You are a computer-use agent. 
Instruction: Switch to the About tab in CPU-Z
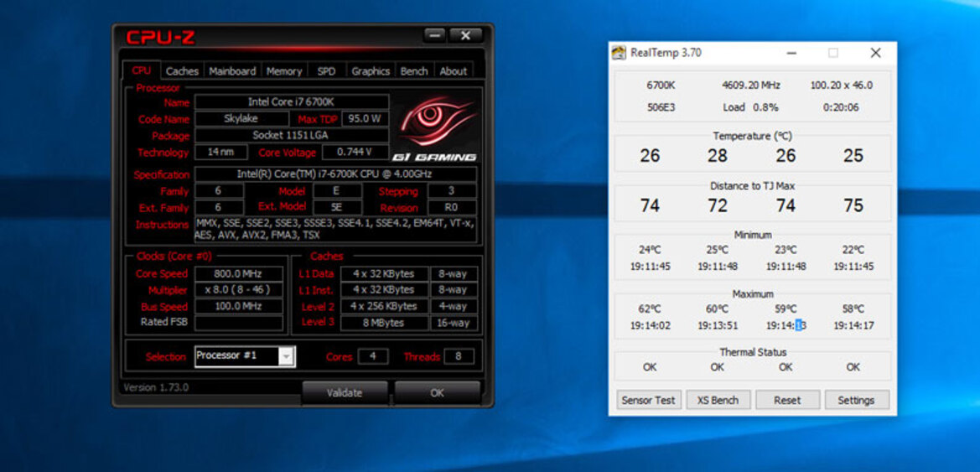coord(454,71)
